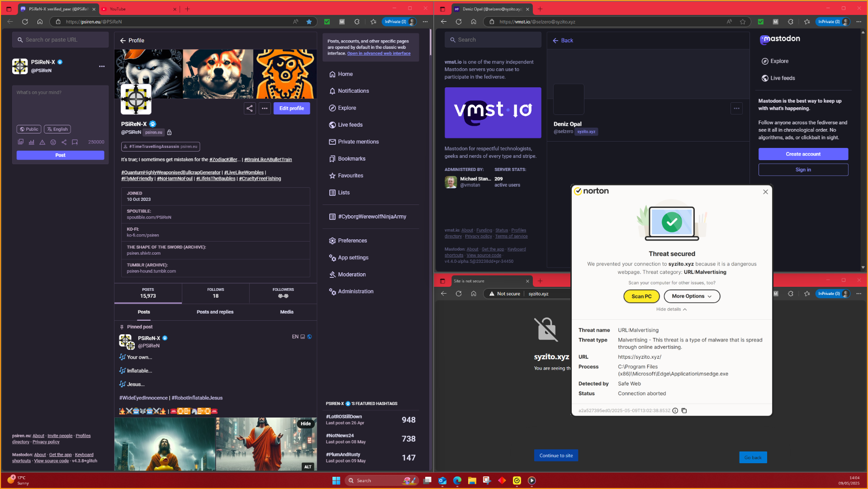
Task: Open File Explorer from the taskbar
Action: coord(472,480)
